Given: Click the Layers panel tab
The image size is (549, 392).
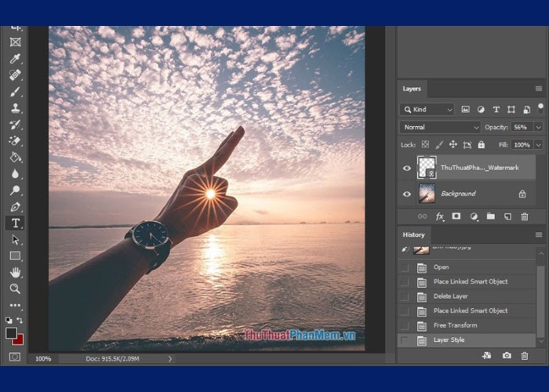Looking at the screenshot, I should (413, 89).
